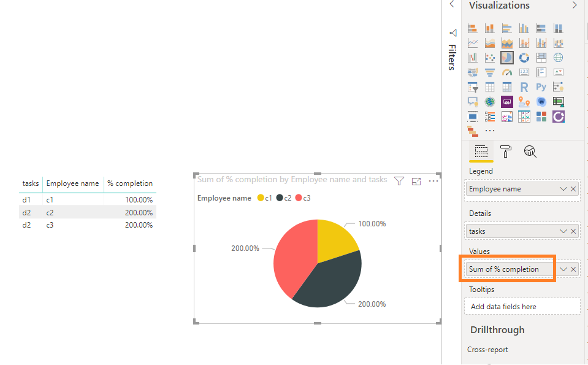The width and height of the screenshot is (588, 365).
Task: Expand the Filters pane chevron
Action: pos(452,4)
